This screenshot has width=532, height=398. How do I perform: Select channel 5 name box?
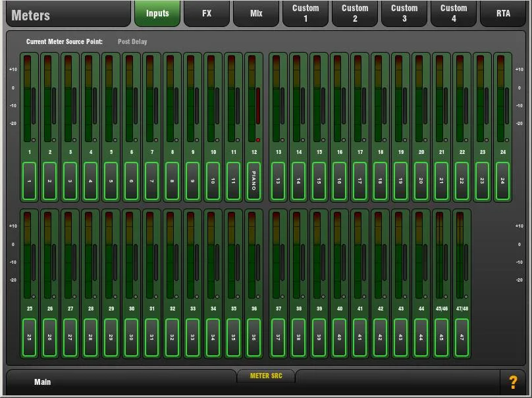(x=111, y=181)
